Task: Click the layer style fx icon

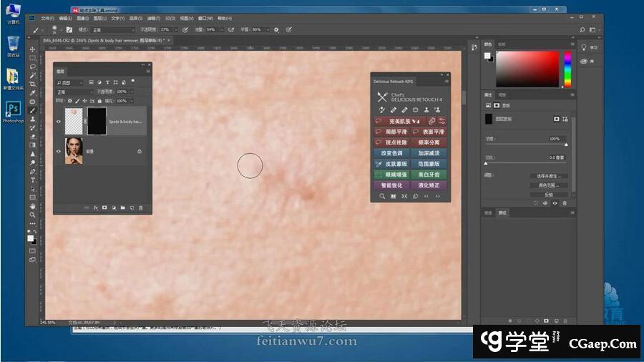Action: [x=95, y=207]
